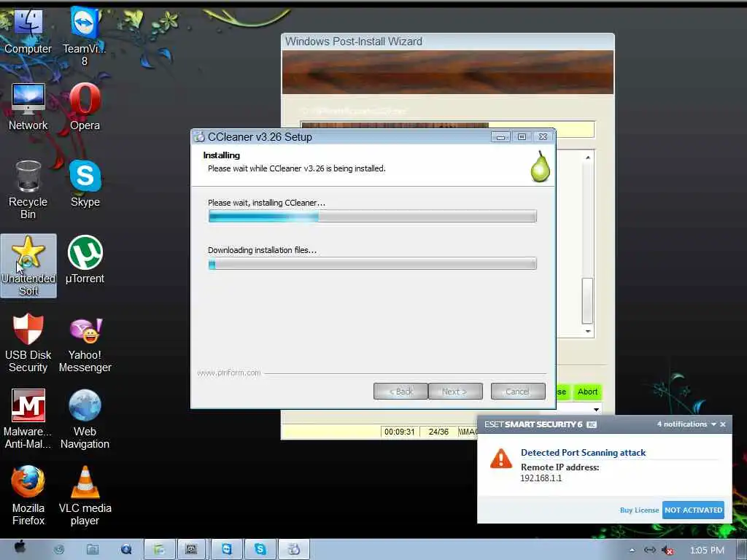
Task: Click the Next > button in setup
Action: click(x=455, y=392)
